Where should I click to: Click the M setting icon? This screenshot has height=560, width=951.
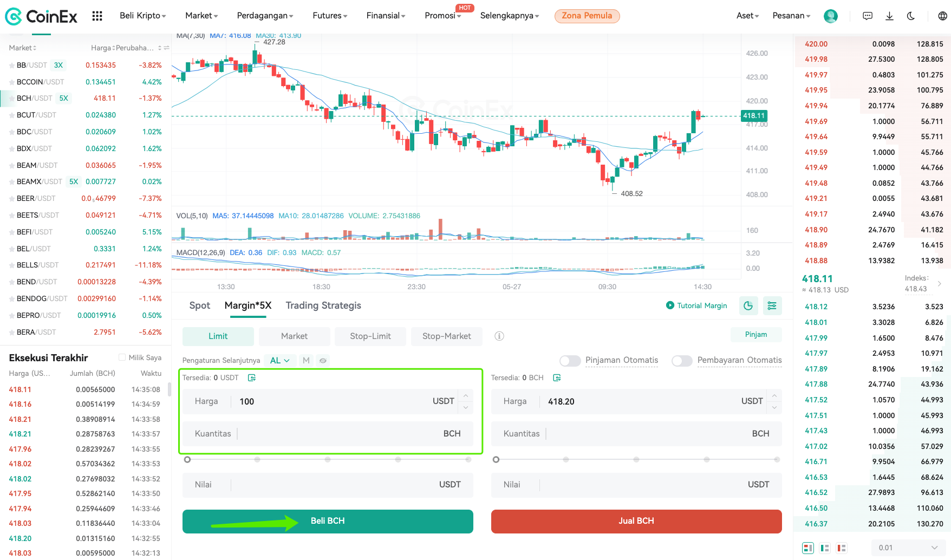pyautogui.click(x=306, y=360)
